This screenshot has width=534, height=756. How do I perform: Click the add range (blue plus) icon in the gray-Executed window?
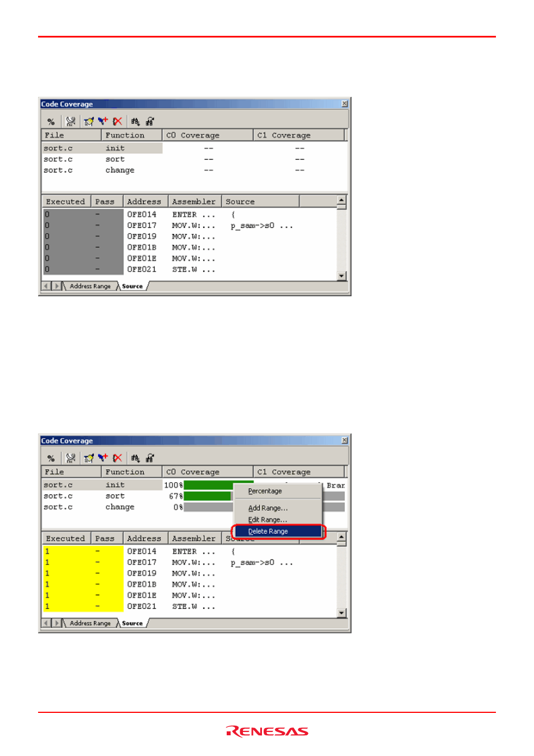point(103,121)
